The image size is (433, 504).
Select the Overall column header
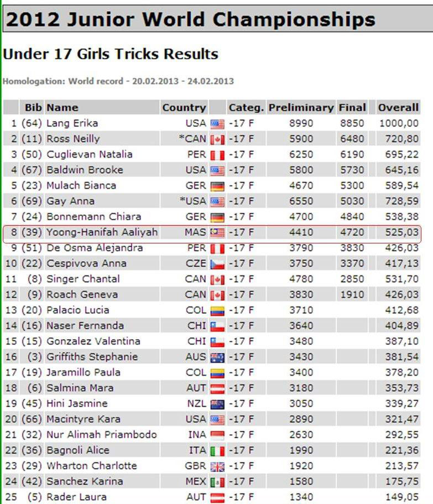(x=398, y=107)
